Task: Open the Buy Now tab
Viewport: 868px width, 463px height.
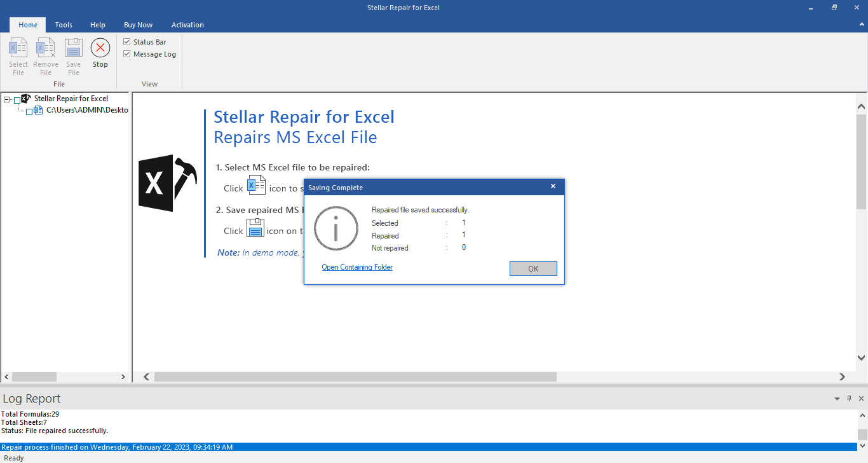Action: point(138,25)
